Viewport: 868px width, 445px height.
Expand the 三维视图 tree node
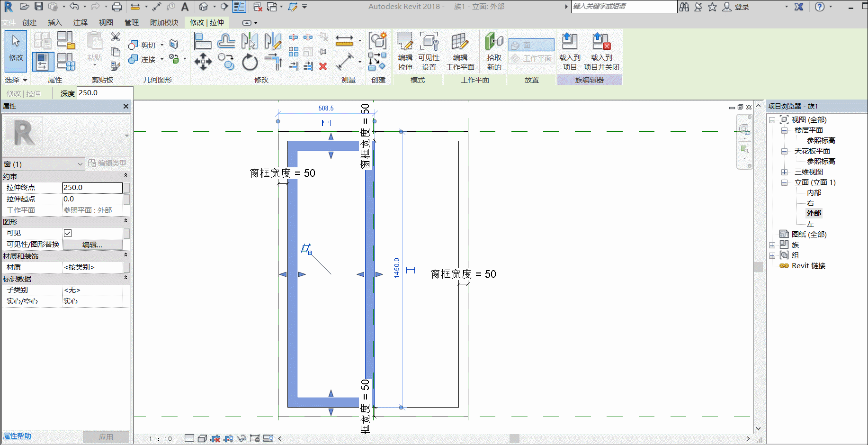tap(784, 172)
